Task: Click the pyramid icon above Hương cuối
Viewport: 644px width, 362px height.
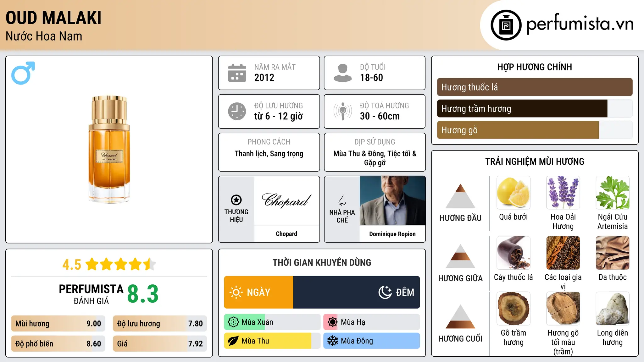Action: pos(460,316)
